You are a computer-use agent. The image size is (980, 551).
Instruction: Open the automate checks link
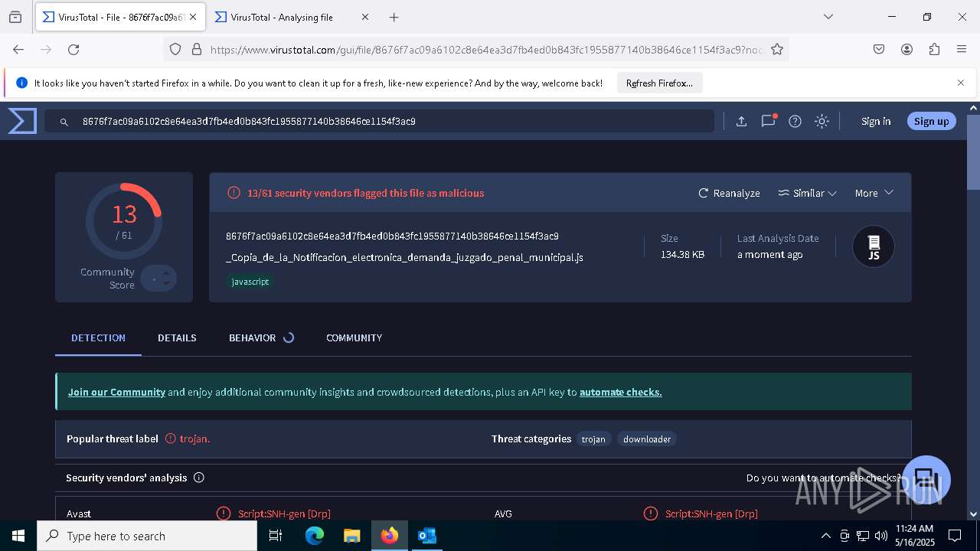(x=621, y=392)
